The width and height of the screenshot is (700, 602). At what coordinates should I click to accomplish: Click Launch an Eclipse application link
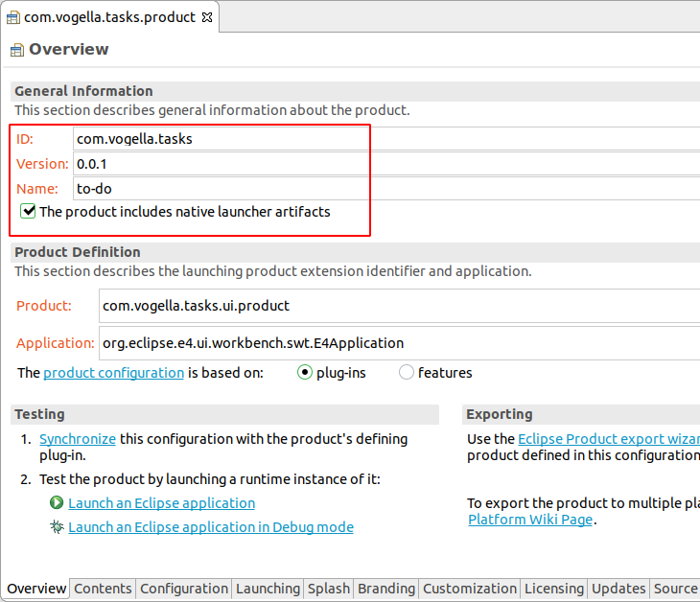(x=162, y=503)
